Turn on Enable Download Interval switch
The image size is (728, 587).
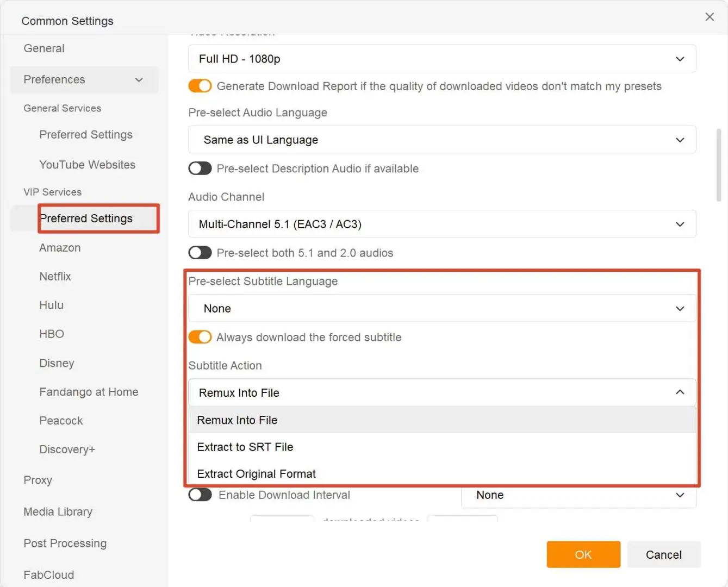tap(200, 495)
